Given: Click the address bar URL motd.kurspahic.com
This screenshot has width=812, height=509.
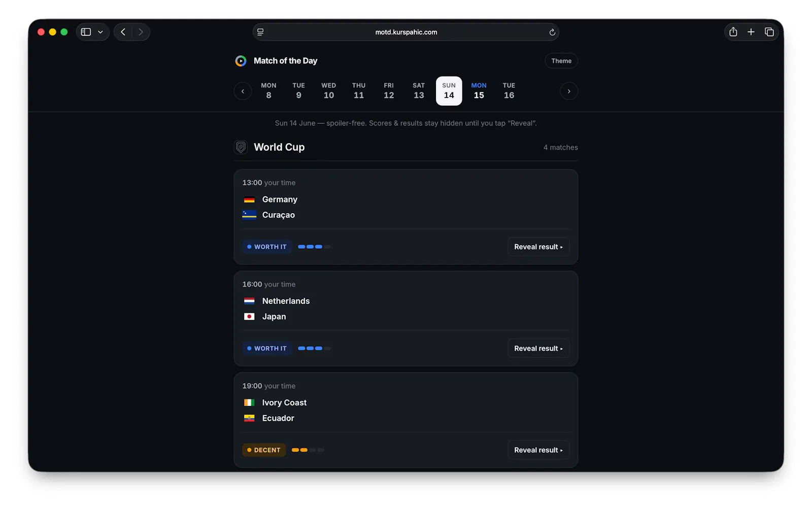Looking at the screenshot, I should tap(406, 32).
